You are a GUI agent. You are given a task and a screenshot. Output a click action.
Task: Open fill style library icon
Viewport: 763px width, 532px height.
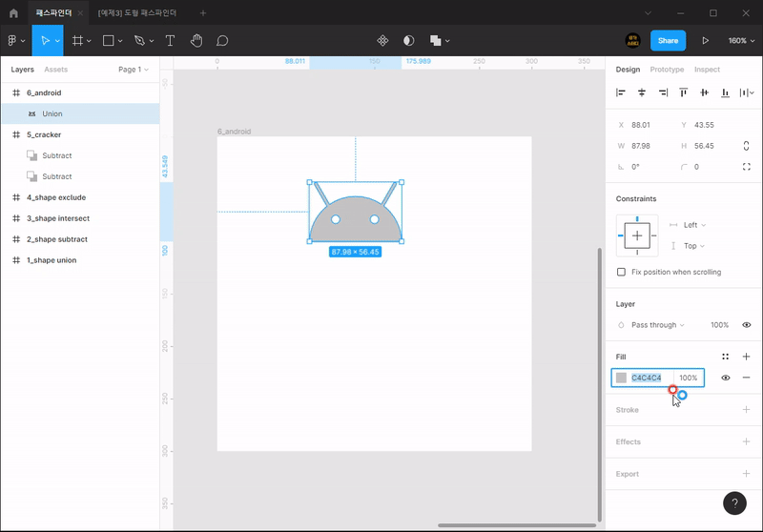(725, 357)
